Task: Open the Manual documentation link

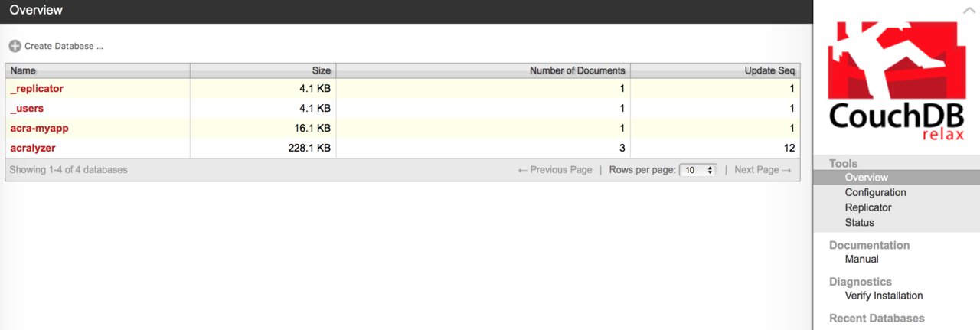Action: point(861,260)
